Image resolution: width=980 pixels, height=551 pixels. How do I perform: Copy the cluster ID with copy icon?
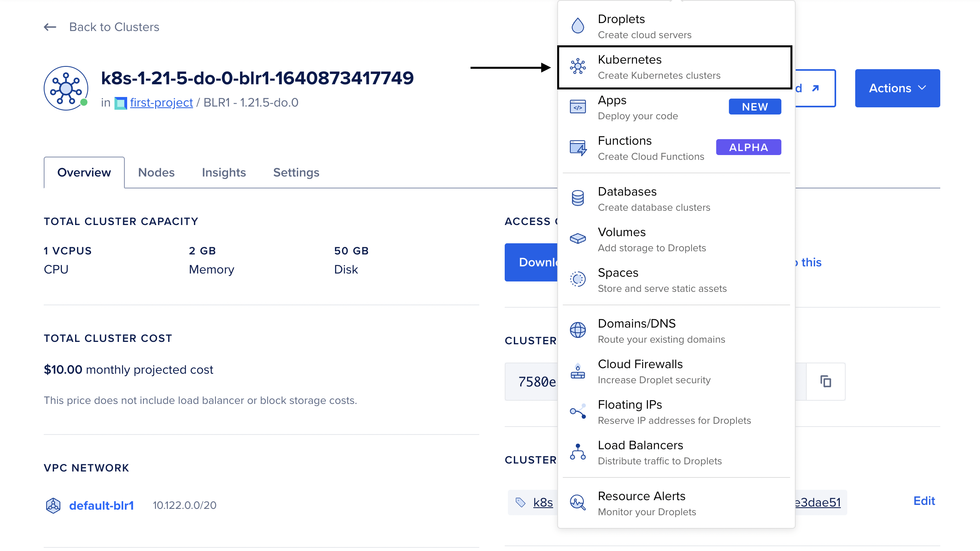pyautogui.click(x=825, y=381)
